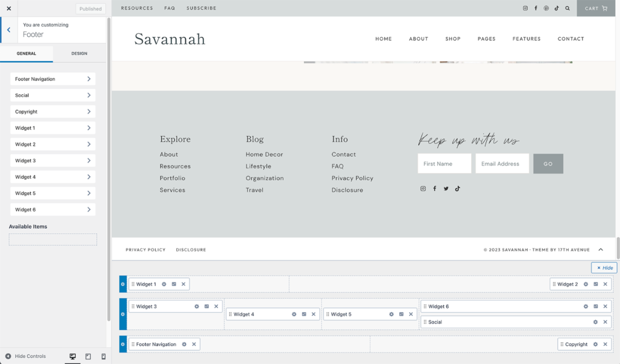Open settings gear for Widget 1
The height and width of the screenshot is (364, 620).
click(163, 284)
